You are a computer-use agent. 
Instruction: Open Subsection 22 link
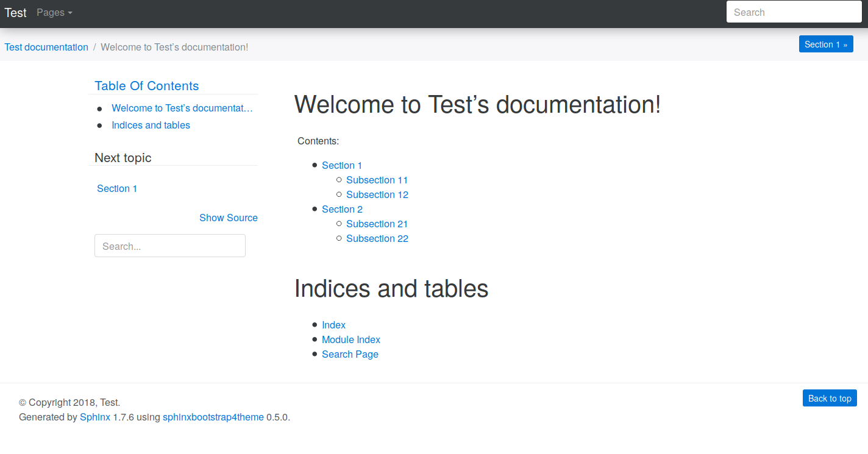tap(377, 238)
